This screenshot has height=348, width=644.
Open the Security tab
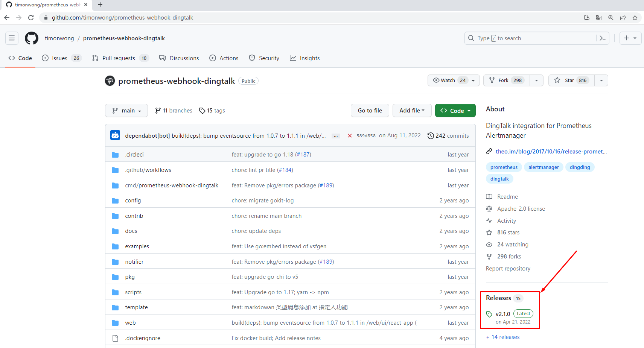264,58
